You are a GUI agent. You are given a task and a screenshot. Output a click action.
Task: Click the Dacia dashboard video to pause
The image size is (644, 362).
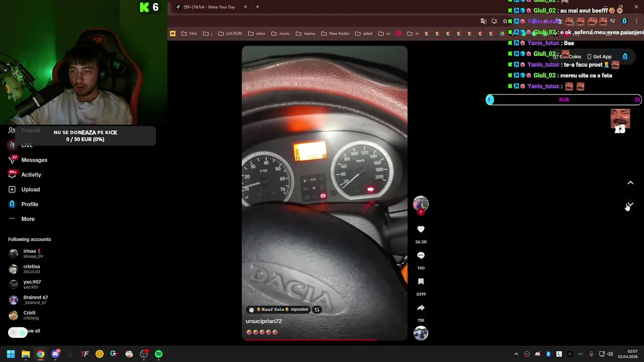[x=325, y=193]
